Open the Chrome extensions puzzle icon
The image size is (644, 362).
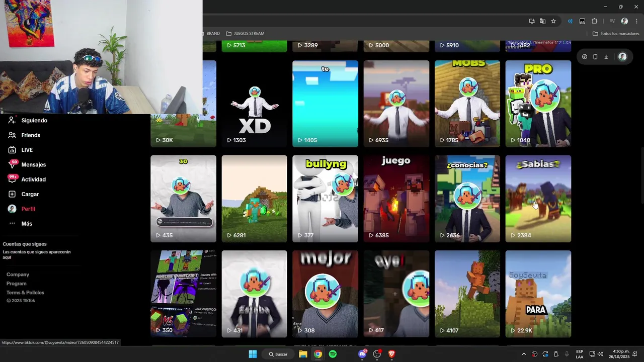pos(595,21)
